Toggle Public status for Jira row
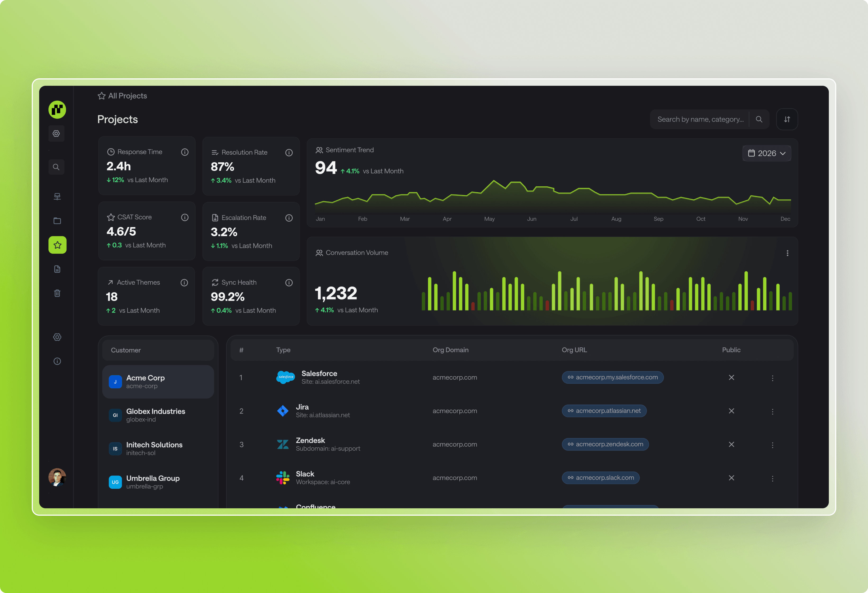 (x=732, y=411)
